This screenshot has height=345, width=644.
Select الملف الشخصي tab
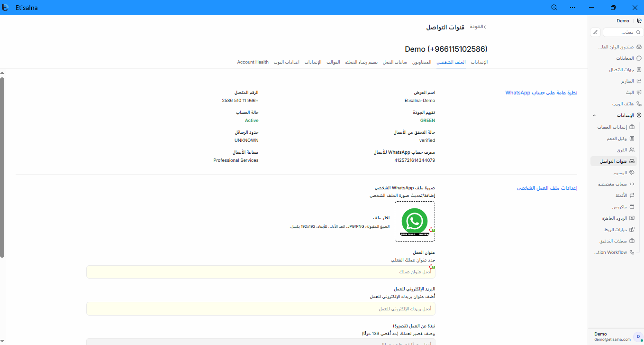451,62
